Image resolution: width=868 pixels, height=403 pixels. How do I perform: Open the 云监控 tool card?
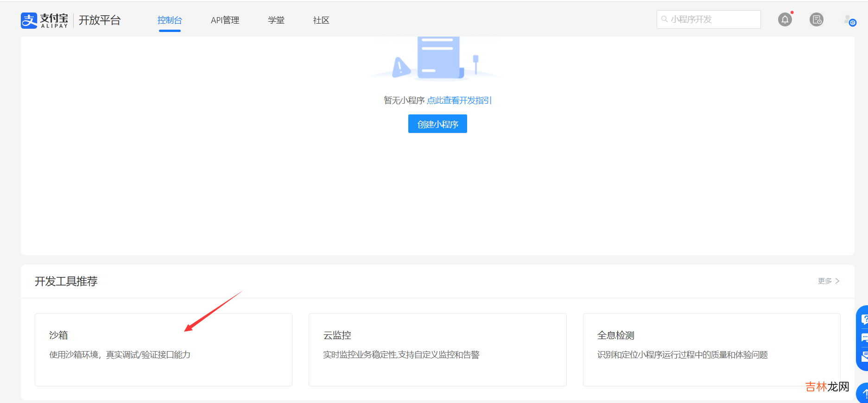click(437, 349)
